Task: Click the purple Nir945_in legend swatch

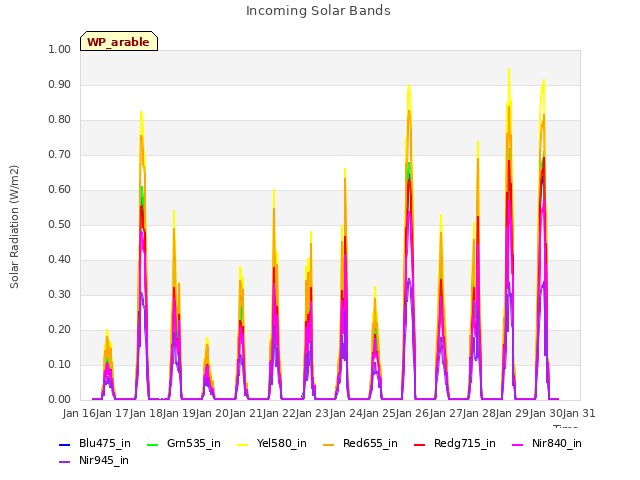Action: (64, 462)
